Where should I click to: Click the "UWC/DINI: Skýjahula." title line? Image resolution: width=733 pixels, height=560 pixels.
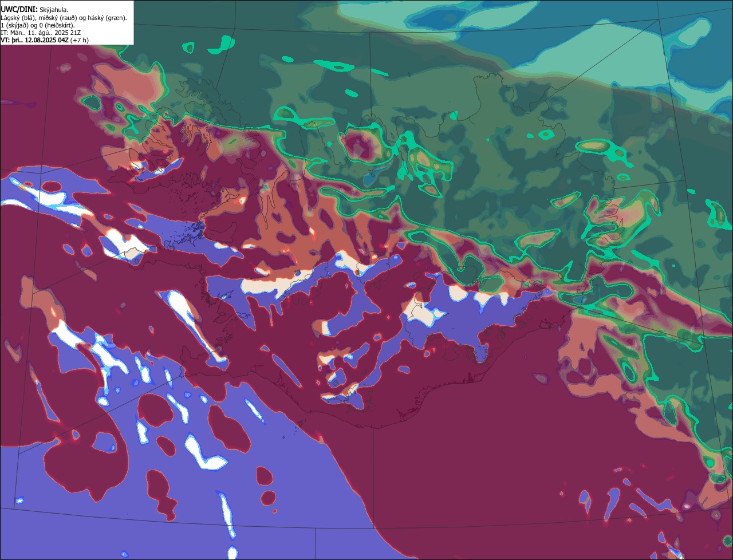[x=34, y=10]
